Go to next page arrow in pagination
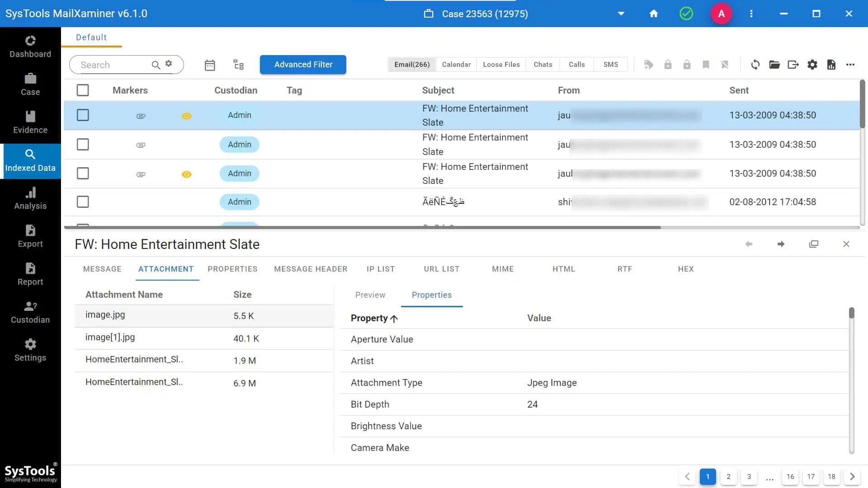The height and width of the screenshot is (488, 868). coord(852,477)
